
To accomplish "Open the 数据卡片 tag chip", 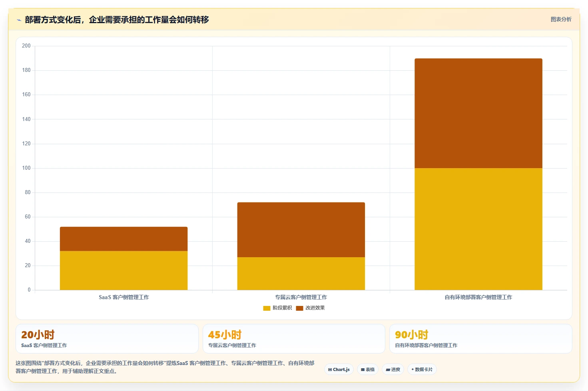I will point(422,369).
